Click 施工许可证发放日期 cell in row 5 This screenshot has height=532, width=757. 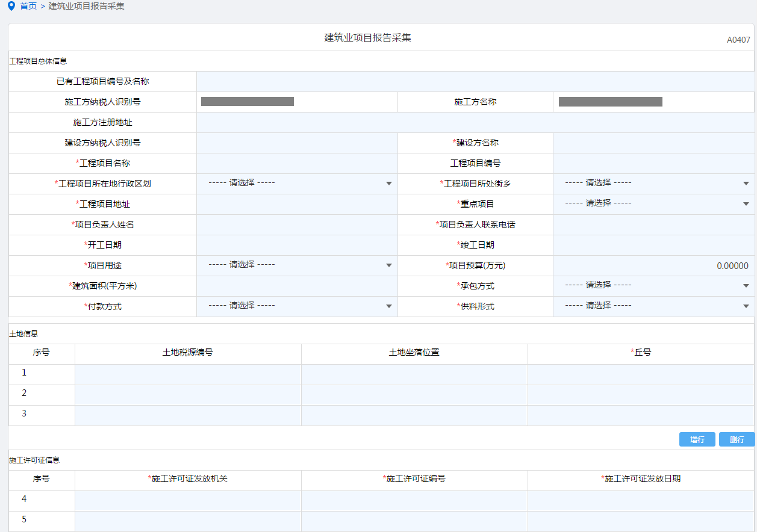click(x=641, y=522)
